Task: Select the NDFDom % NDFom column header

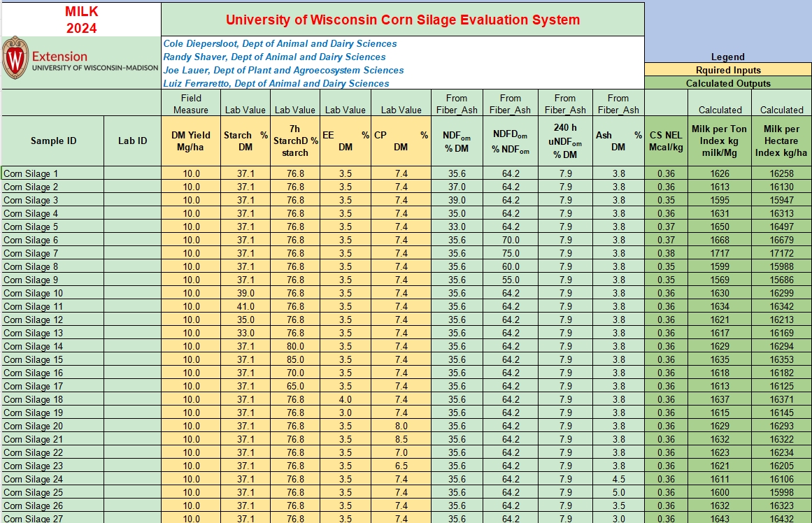Action: pos(511,141)
